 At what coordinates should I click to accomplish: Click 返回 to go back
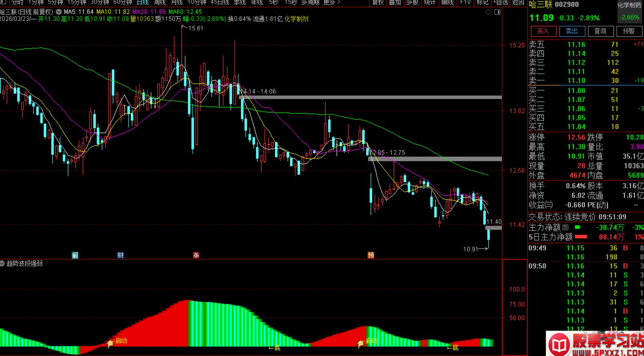coord(518,2)
